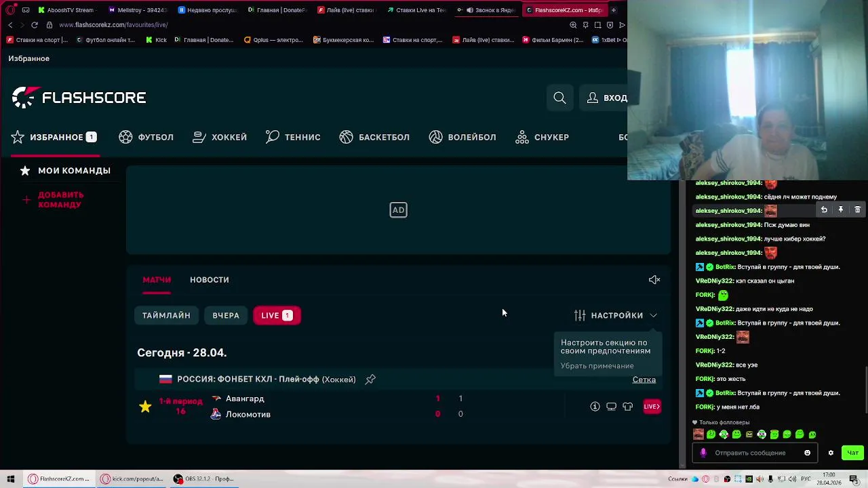Image resolution: width=868 pixels, height=488 pixels.
Task: Open the Новости tab
Action: click(x=210, y=280)
